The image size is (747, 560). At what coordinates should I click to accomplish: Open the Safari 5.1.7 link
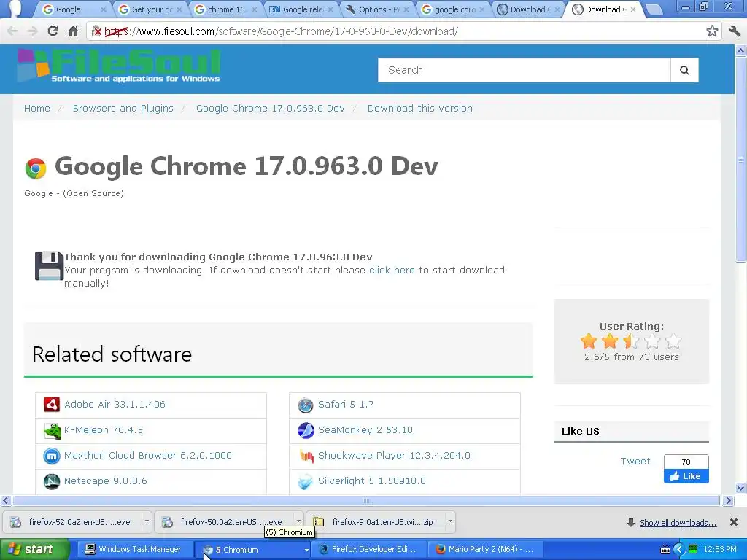(346, 404)
